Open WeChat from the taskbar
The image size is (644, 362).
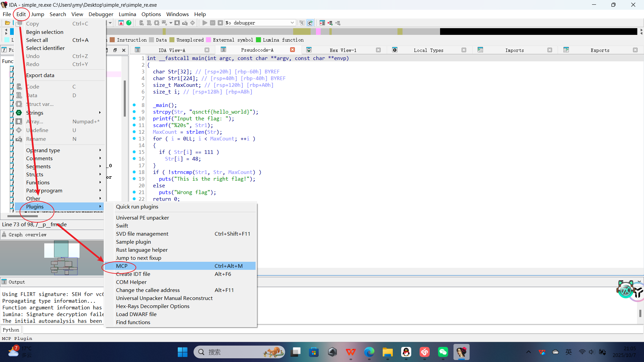[x=443, y=352]
